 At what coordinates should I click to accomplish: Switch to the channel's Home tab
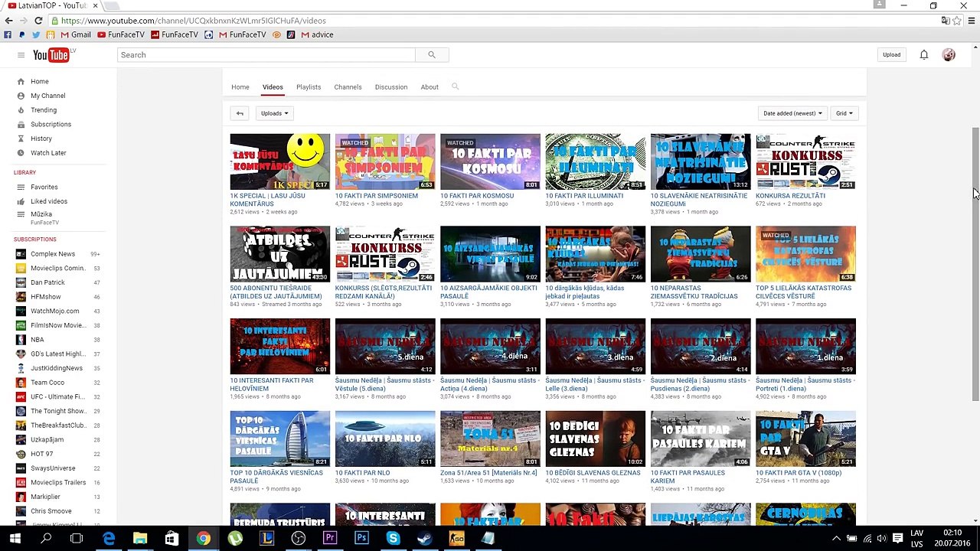pos(240,87)
